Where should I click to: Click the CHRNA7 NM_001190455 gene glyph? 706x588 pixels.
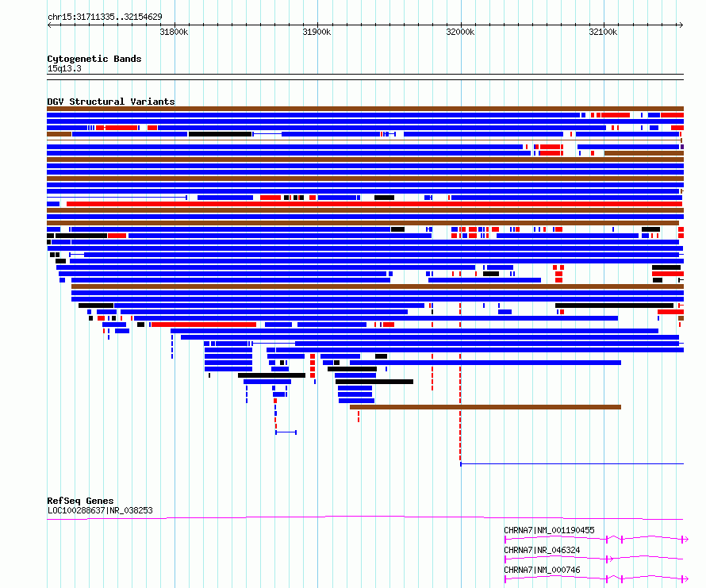coord(597,539)
